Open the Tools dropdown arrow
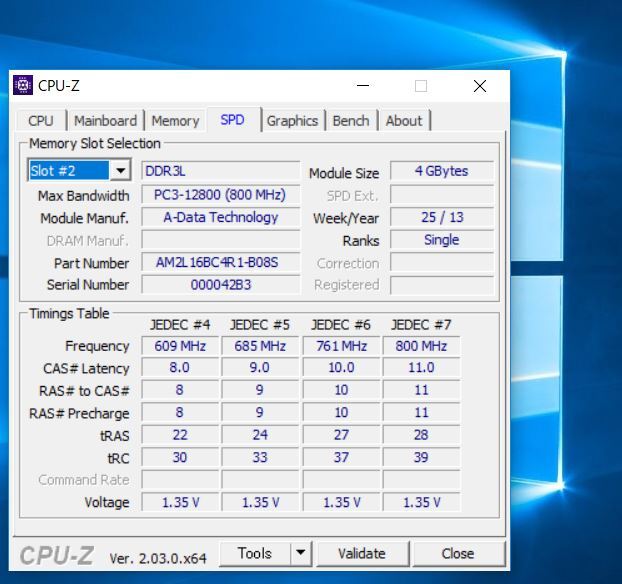 coord(300,553)
